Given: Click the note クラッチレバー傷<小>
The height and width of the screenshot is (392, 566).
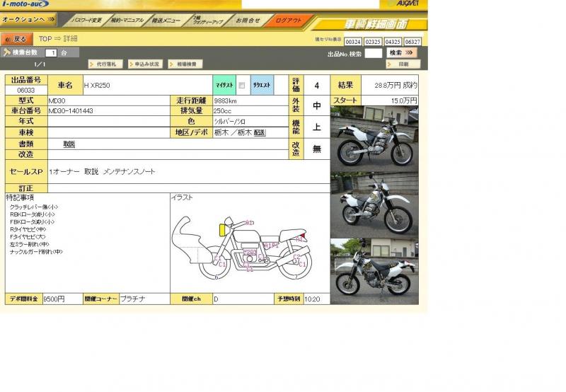Looking at the screenshot, I should [x=34, y=207].
